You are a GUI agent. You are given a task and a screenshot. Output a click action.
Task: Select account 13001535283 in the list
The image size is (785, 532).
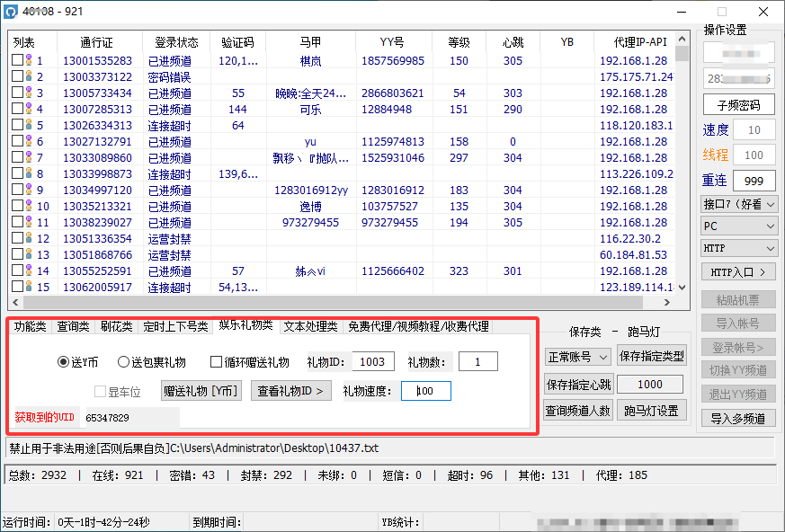(x=97, y=60)
